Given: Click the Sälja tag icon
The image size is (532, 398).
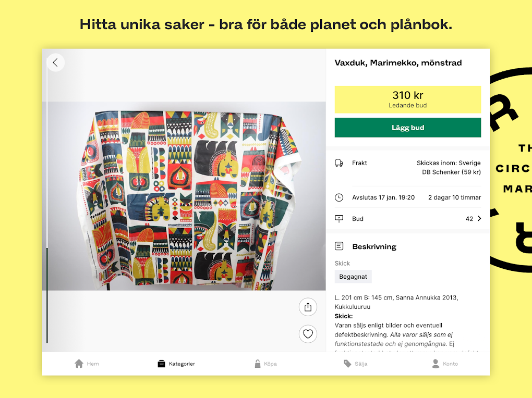Looking at the screenshot, I should click(347, 364).
